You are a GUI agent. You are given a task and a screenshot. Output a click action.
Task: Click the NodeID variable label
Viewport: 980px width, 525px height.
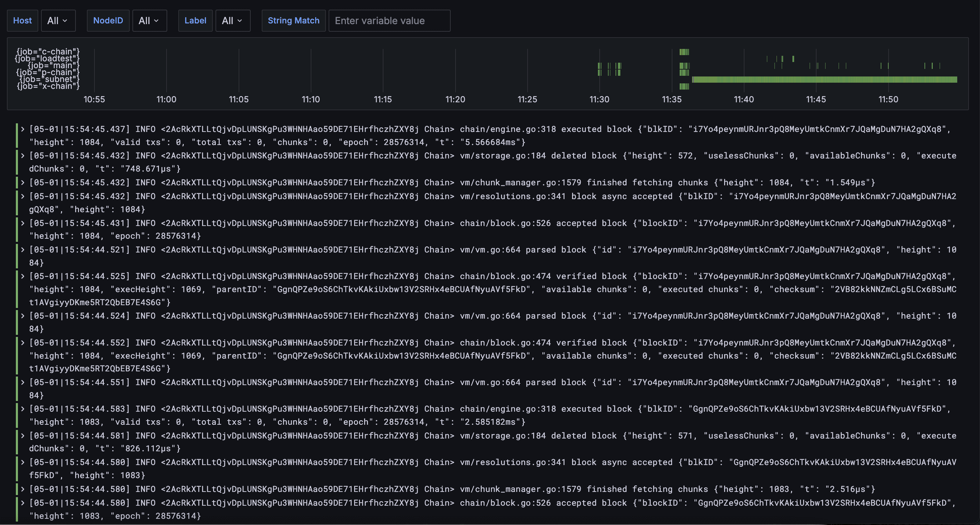(108, 21)
